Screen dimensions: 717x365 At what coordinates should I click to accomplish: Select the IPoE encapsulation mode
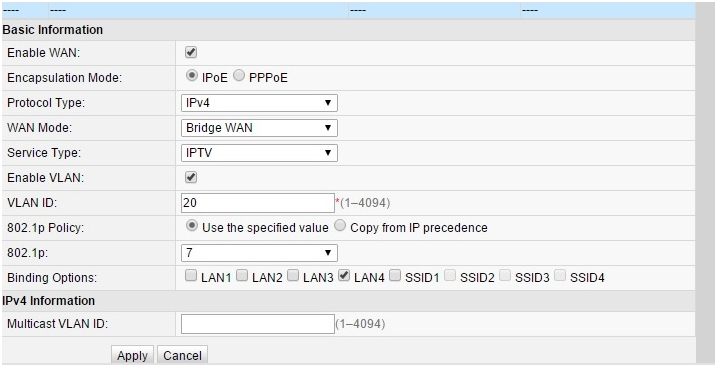click(193, 76)
